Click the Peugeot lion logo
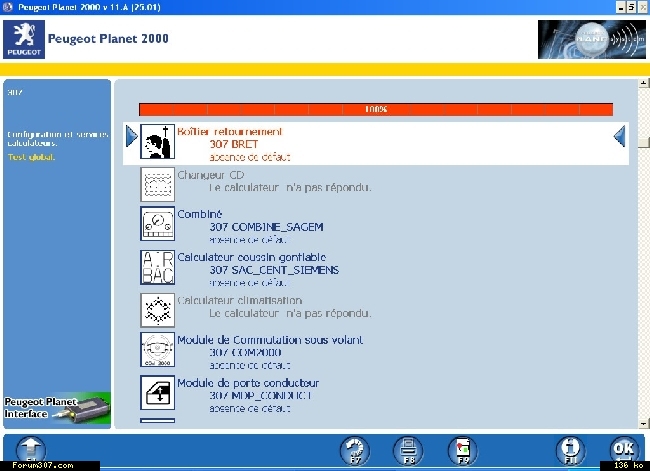This screenshot has height=471, width=650. 24,39
